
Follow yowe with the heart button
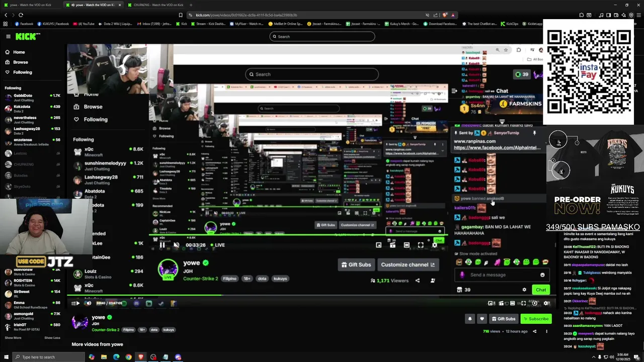point(482,319)
